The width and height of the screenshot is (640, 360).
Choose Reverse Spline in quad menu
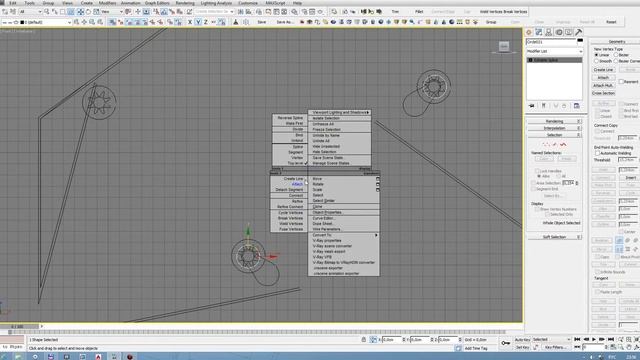[290, 118]
